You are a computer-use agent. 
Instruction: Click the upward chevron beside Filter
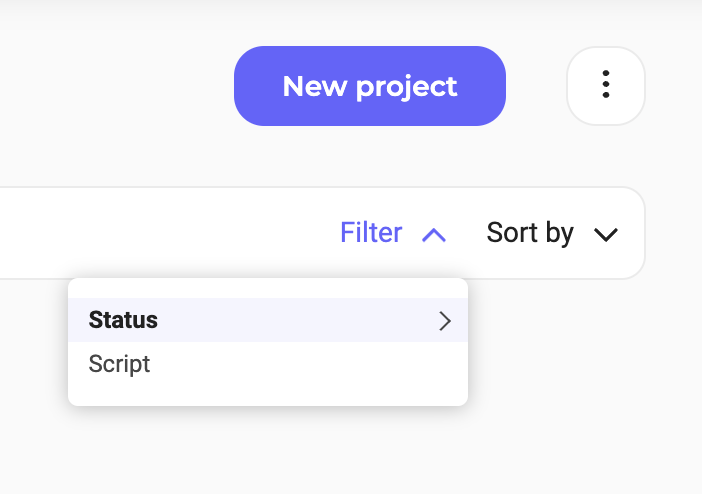pyautogui.click(x=433, y=235)
